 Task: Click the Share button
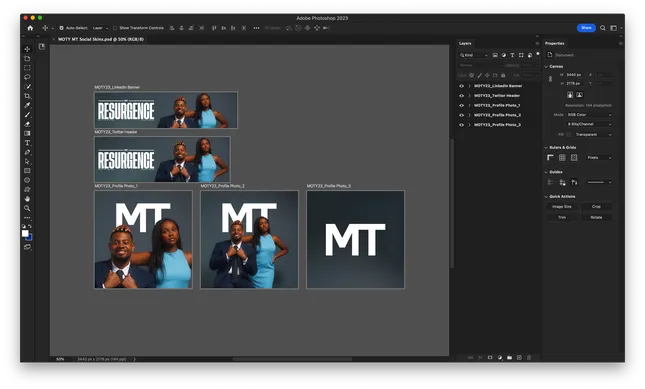point(586,28)
